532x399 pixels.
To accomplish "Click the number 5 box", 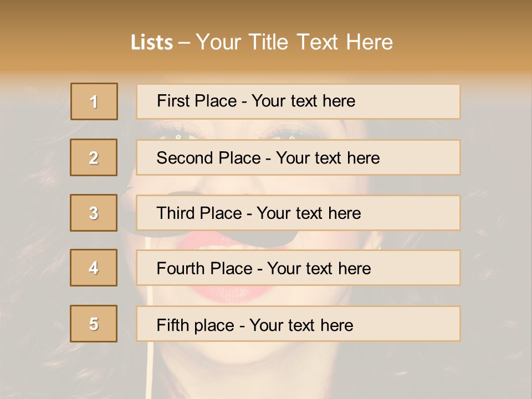I will tap(94, 324).
